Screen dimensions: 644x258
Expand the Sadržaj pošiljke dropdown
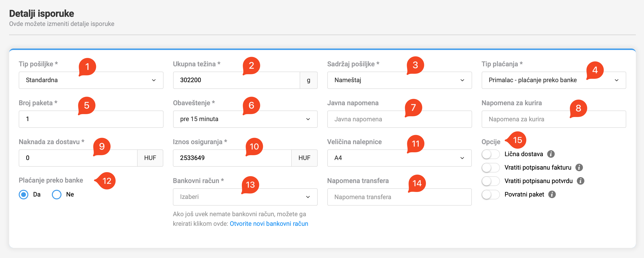point(399,80)
